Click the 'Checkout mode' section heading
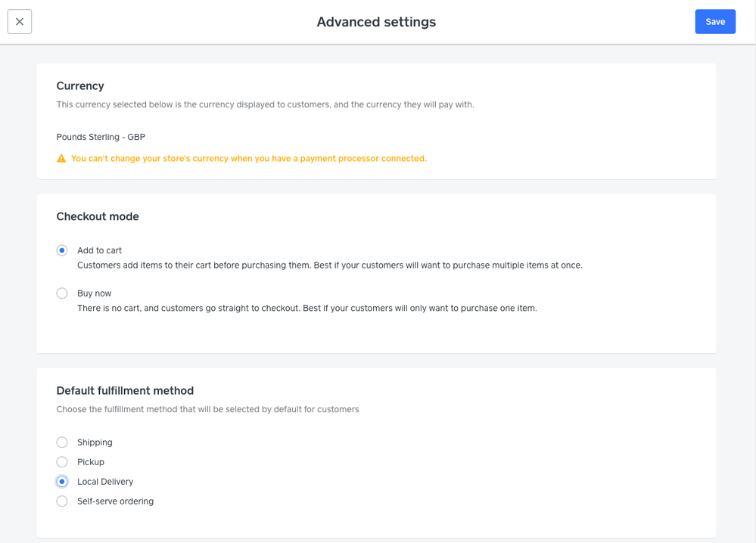Viewport: 756px width, 543px height. pyautogui.click(x=98, y=216)
